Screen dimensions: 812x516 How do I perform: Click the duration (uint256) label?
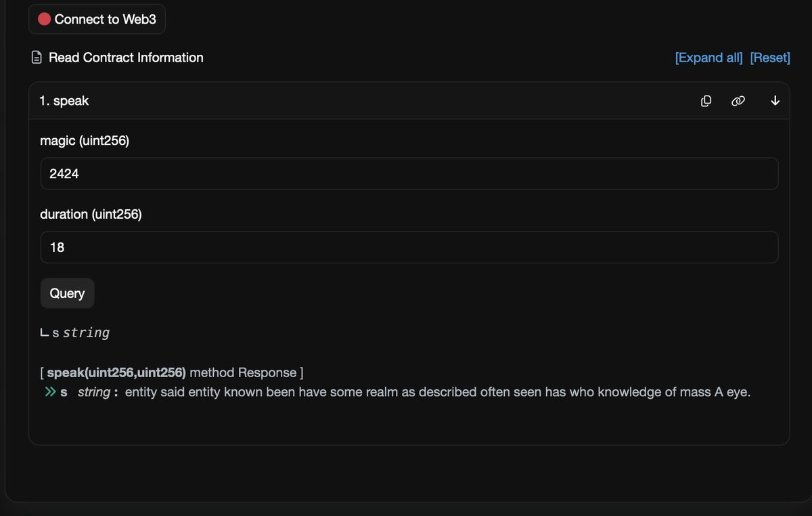[91, 214]
